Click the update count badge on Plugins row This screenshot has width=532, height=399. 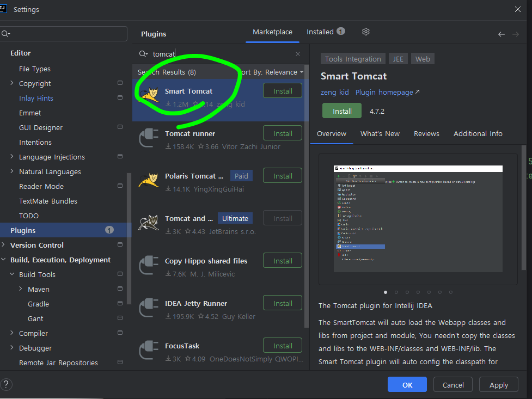click(109, 230)
